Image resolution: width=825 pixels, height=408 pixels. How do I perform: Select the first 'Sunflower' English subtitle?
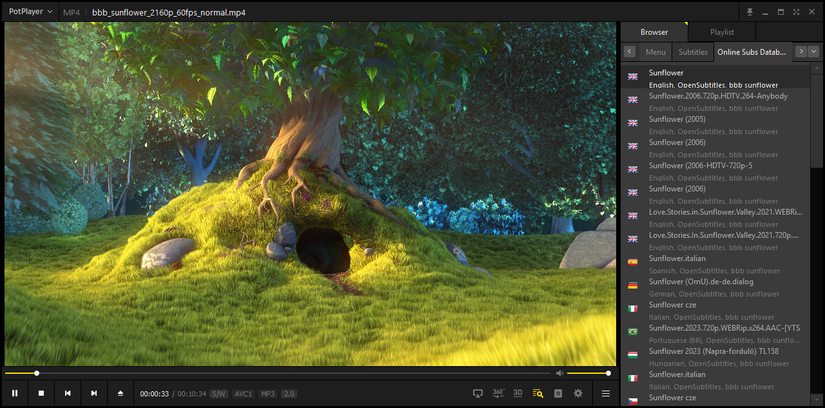(x=715, y=77)
